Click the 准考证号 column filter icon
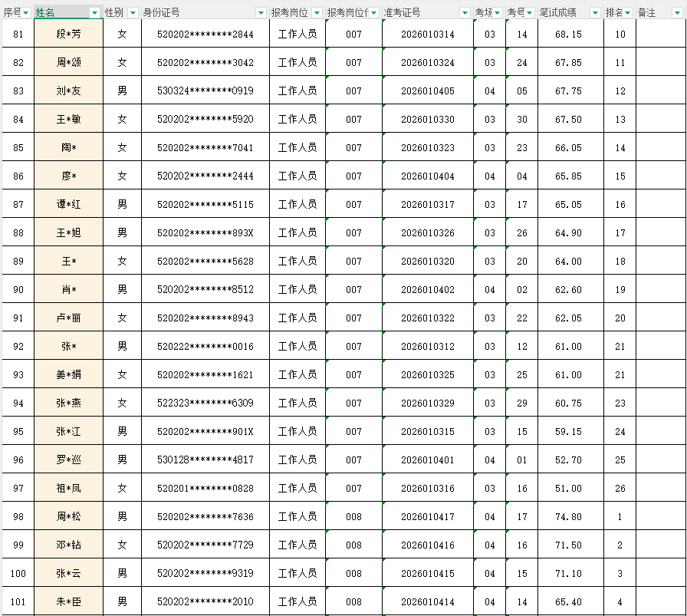The height and width of the screenshot is (616, 687). tap(464, 12)
